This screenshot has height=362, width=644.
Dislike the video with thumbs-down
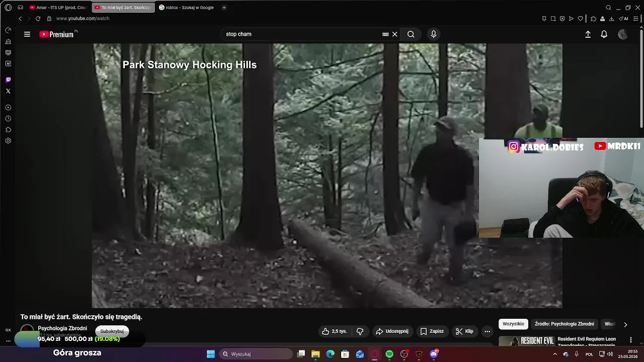tap(360, 331)
